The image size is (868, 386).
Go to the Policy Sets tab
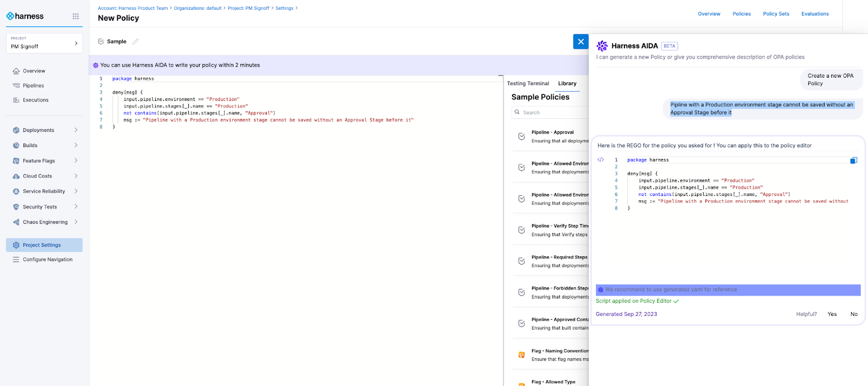tap(776, 14)
